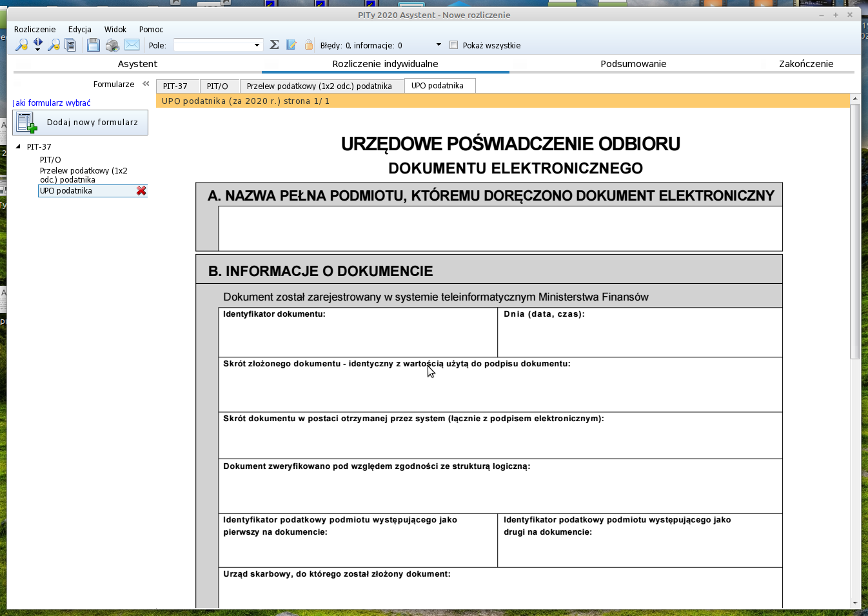868x616 pixels.
Task: Click the save (floppy disk) toolbar icon
Action: tap(94, 45)
